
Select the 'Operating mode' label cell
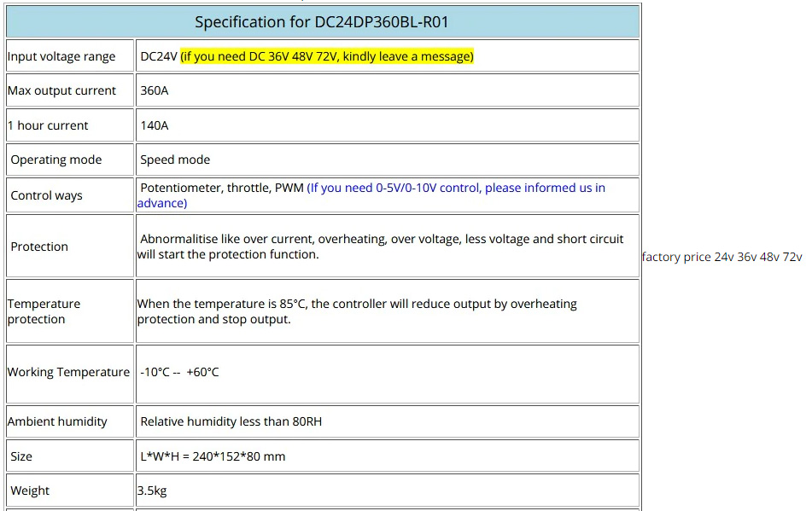70,160
